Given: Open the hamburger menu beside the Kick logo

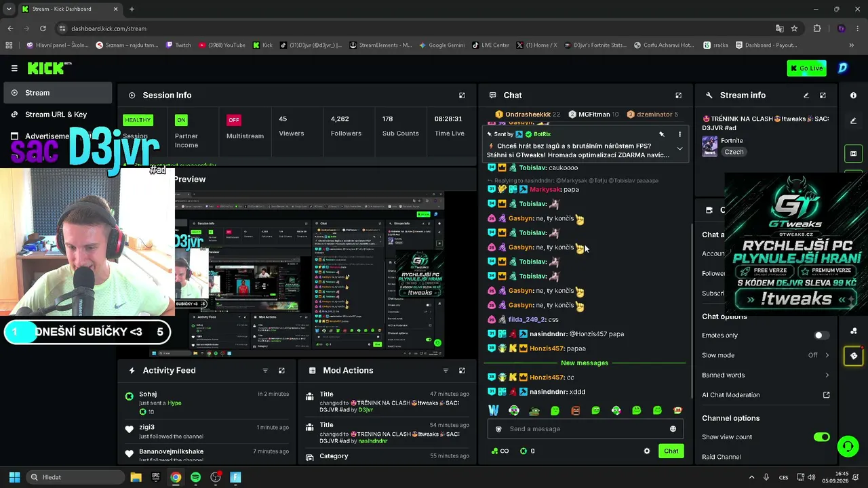Looking at the screenshot, I should [14, 68].
